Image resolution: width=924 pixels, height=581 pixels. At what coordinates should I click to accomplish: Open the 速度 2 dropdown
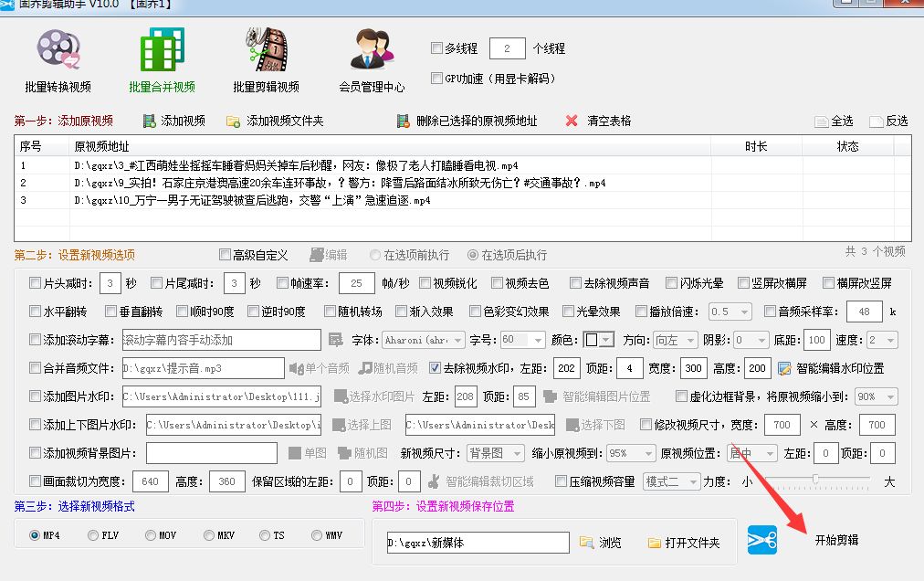pyautogui.click(x=882, y=340)
